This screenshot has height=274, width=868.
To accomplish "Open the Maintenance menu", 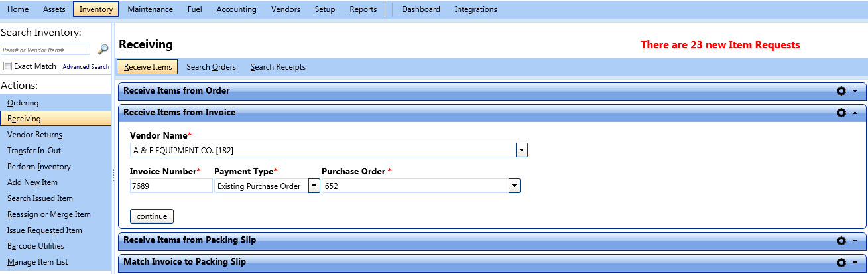I will (151, 9).
